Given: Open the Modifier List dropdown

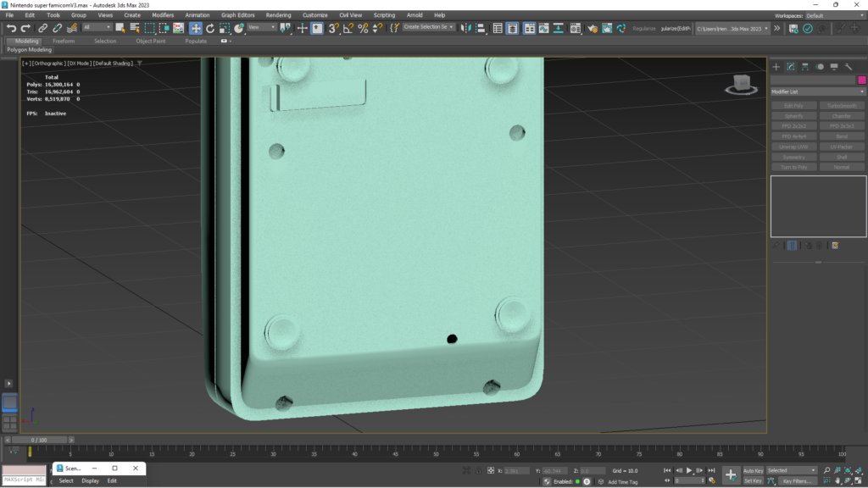Looking at the screenshot, I should pyautogui.click(x=817, y=91).
